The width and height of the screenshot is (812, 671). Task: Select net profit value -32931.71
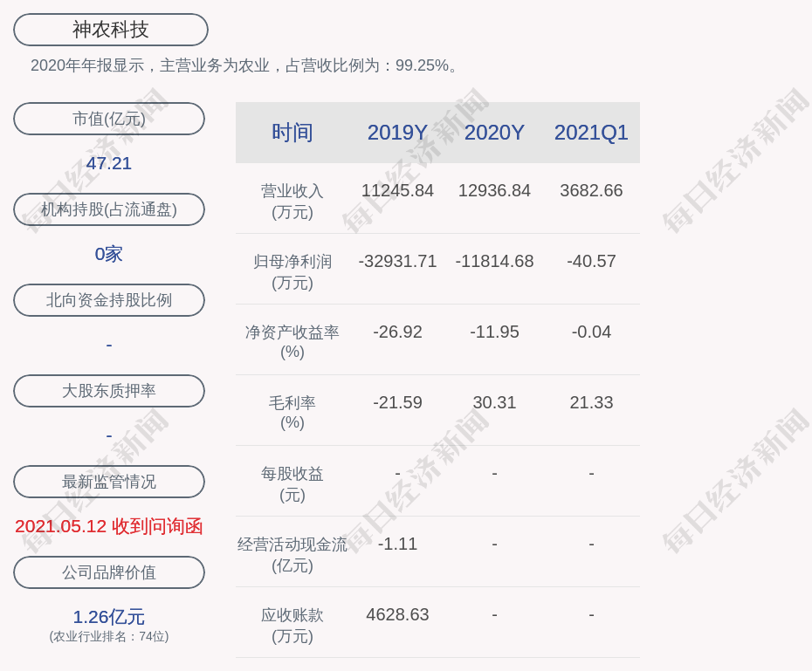[x=397, y=261]
